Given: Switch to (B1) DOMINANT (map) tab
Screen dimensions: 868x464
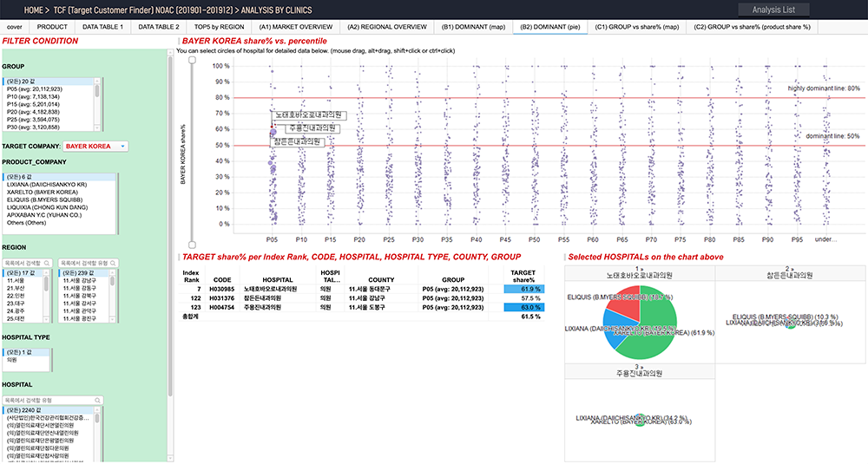Looking at the screenshot, I should [x=473, y=27].
